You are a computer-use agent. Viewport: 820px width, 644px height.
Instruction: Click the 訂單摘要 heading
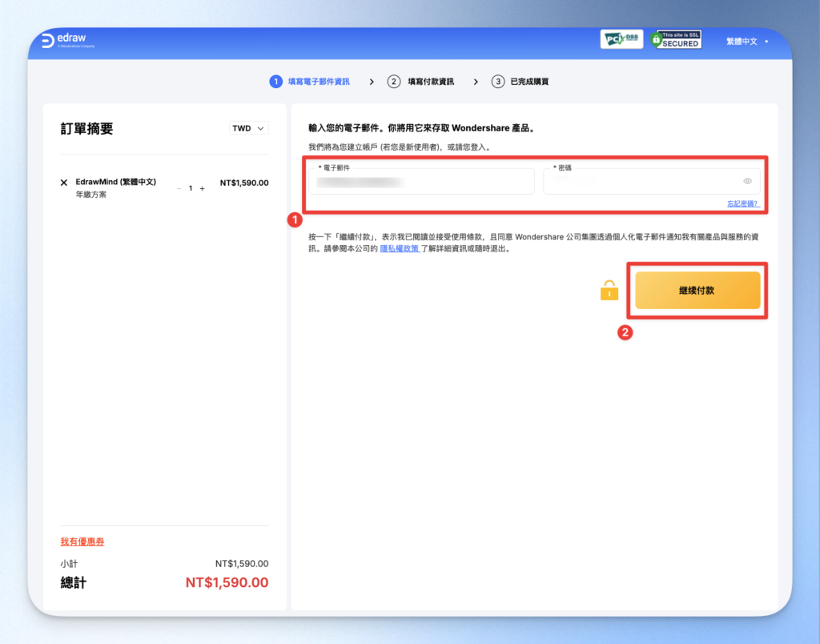(86, 129)
